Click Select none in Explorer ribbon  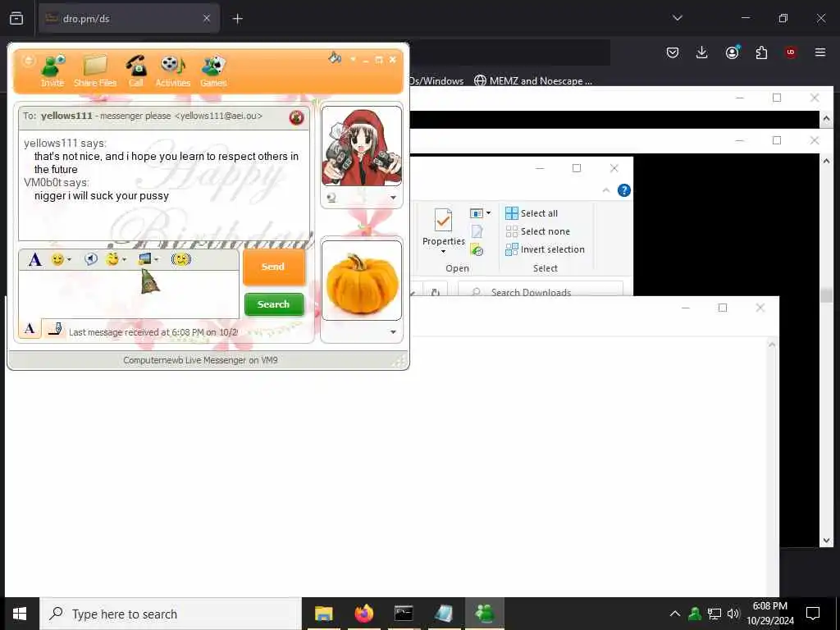[538, 231]
